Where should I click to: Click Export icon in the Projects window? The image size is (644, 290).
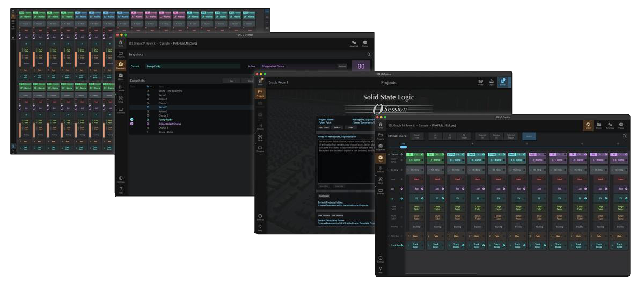tap(492, 82)
